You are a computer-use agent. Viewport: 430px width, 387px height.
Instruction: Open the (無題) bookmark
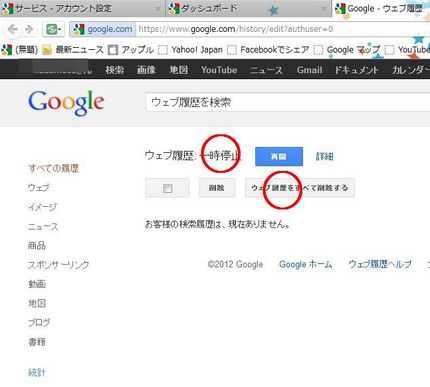click(x=20, y=50)
